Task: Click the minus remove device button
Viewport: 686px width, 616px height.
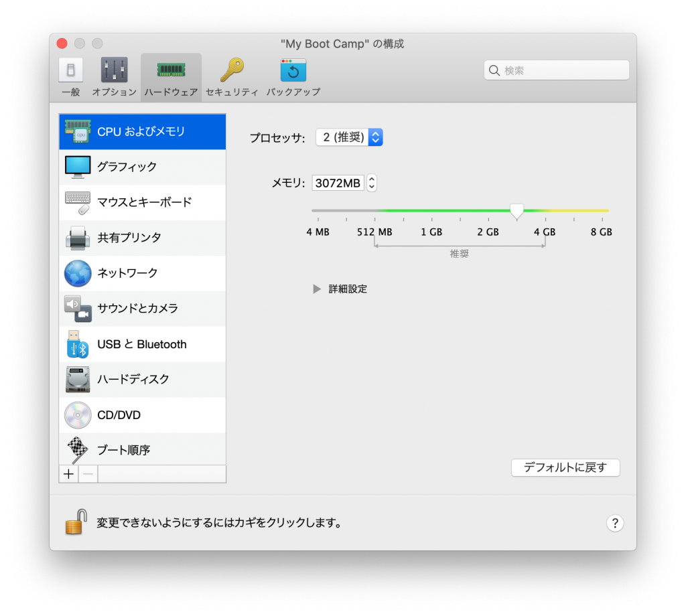Action: (88, 474)
